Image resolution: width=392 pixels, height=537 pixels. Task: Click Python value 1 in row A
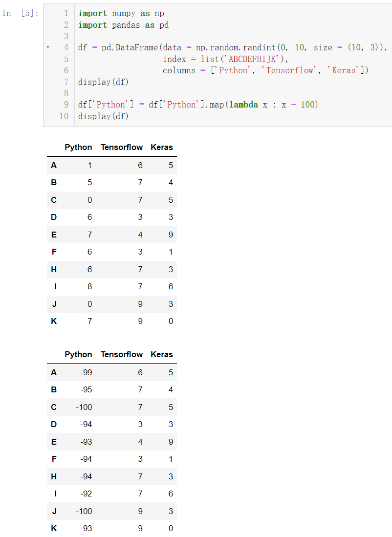90,166
